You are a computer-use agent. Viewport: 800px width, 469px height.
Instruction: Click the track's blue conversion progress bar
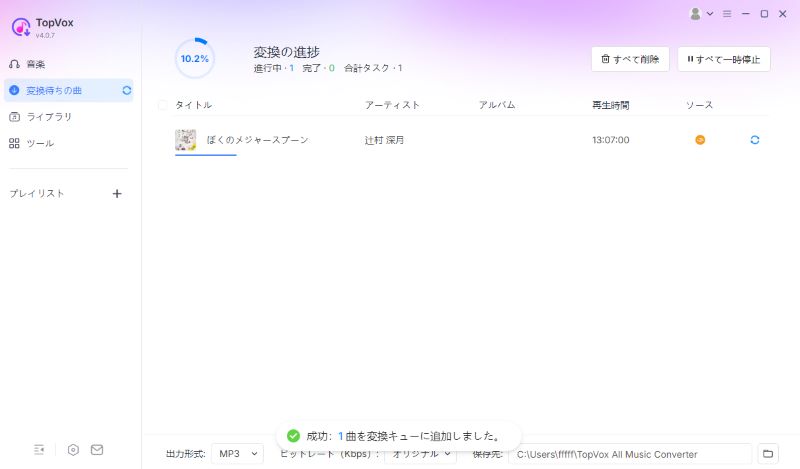(x=206, y=154)
